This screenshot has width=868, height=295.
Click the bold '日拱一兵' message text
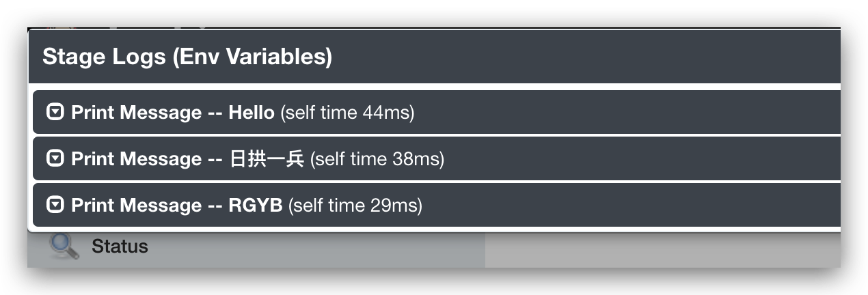[x=267, y=158]
